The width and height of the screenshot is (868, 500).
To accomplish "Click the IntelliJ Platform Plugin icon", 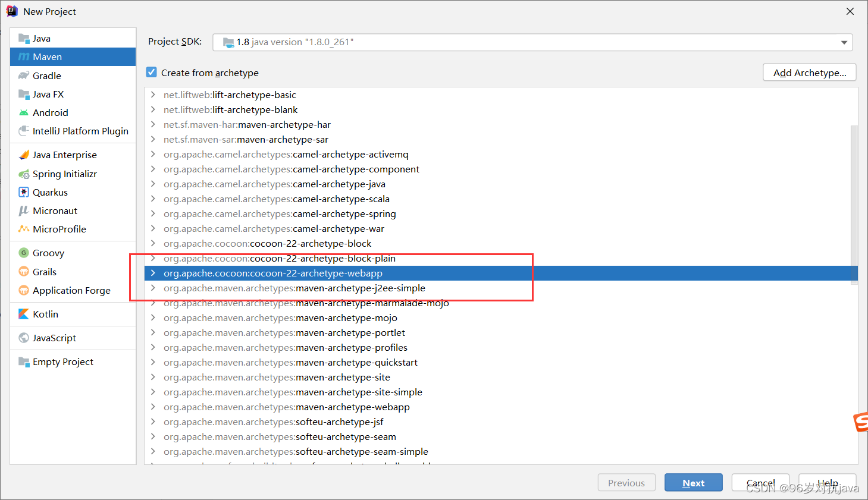I will (x=24, y=131).
